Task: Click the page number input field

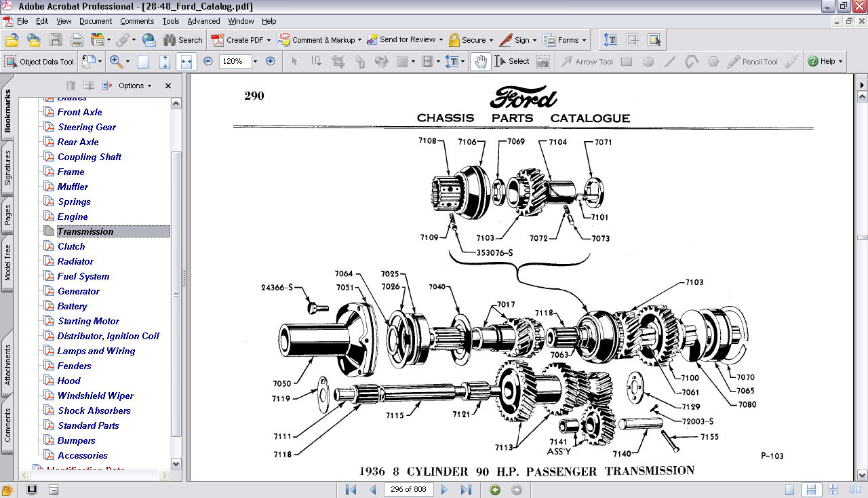Action: pos(408,489)
